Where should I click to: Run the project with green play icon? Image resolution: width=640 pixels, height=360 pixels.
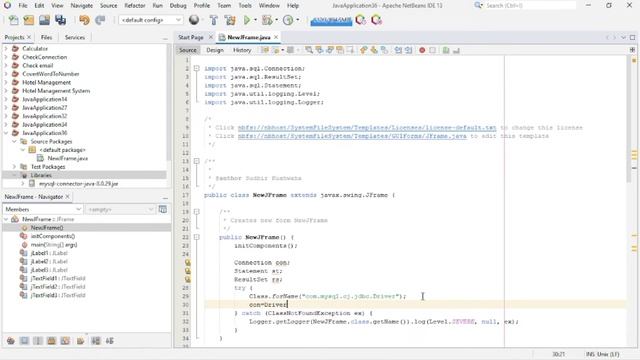click(x=247, y=20)
